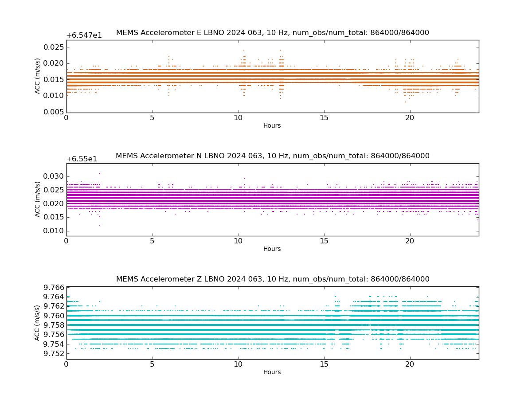Screen dimensions: 532x399
Task: Click the ACC (m/s/s) label on the N plot
Action: (x=38, y=199)
